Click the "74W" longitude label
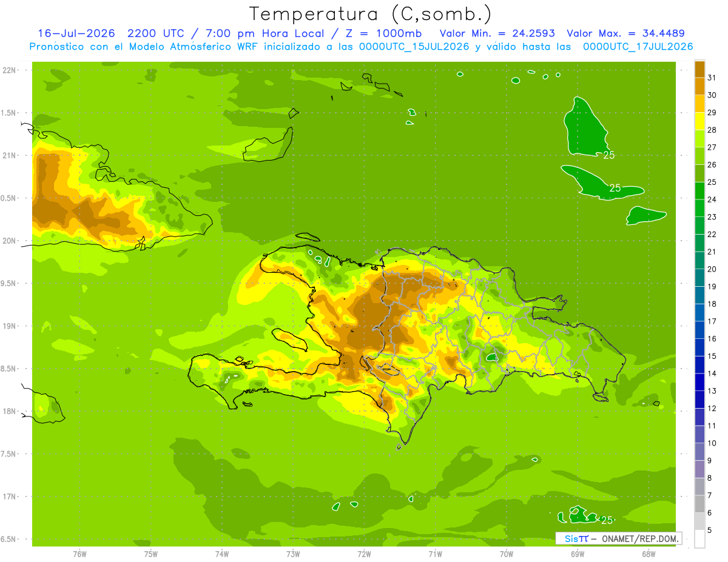 (222, 554)
